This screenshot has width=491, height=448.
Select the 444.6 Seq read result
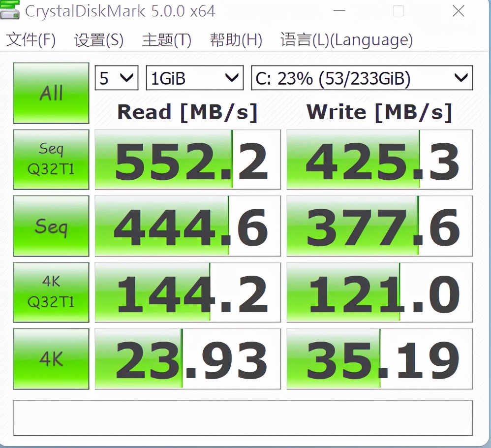point(188,226)
